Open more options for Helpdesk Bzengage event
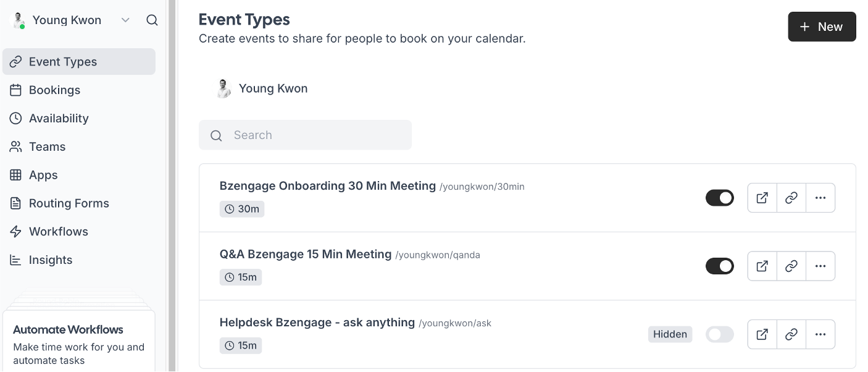The height and width of the screenshot is (372, 868). click(820, 334)
